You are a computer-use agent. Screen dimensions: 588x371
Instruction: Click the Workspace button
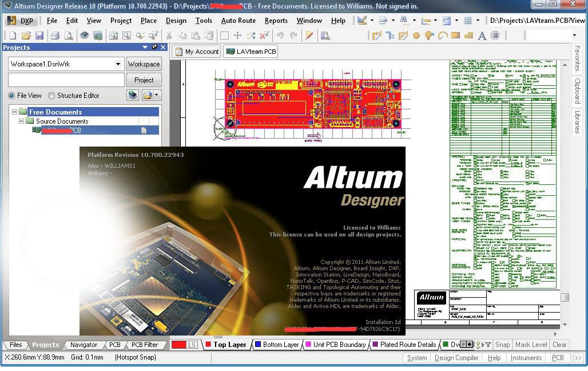(x=144, y=64)
